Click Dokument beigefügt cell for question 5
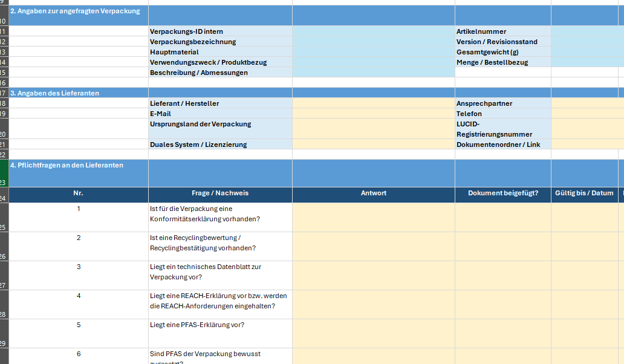624x364 pixels. tap(503, 333)
